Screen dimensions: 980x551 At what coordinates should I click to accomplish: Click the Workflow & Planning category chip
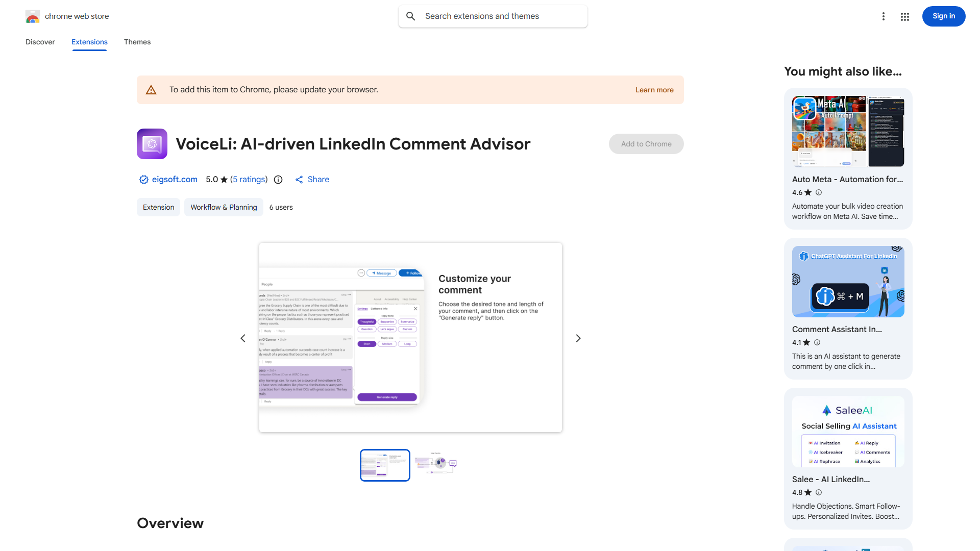tap(224, 207)
